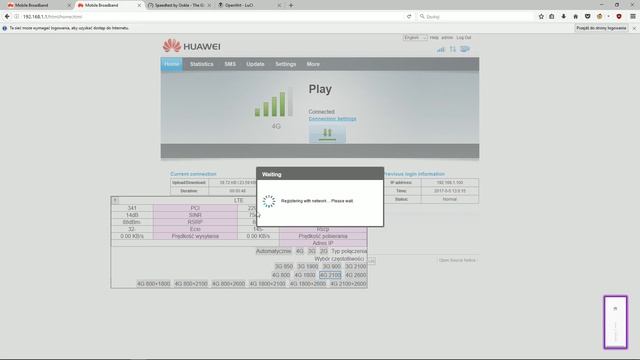
Task: Click the signal strength status icon
Action: pyautogui.click(x=440, y=49)
